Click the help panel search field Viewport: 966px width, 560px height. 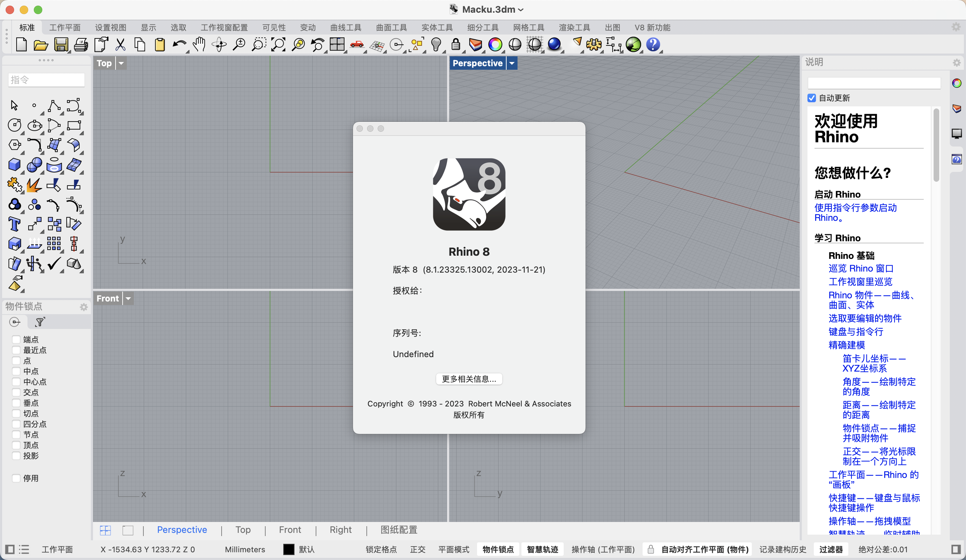[x=874, y=83]
